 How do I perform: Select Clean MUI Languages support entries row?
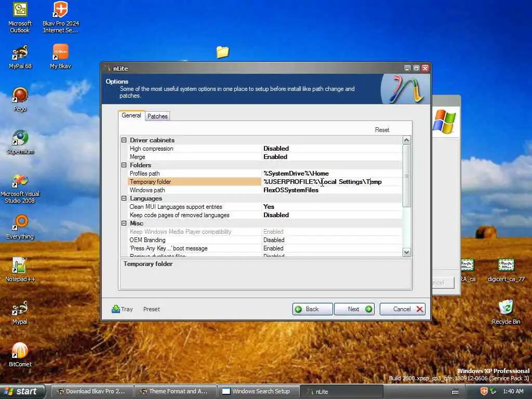(265, 207)
